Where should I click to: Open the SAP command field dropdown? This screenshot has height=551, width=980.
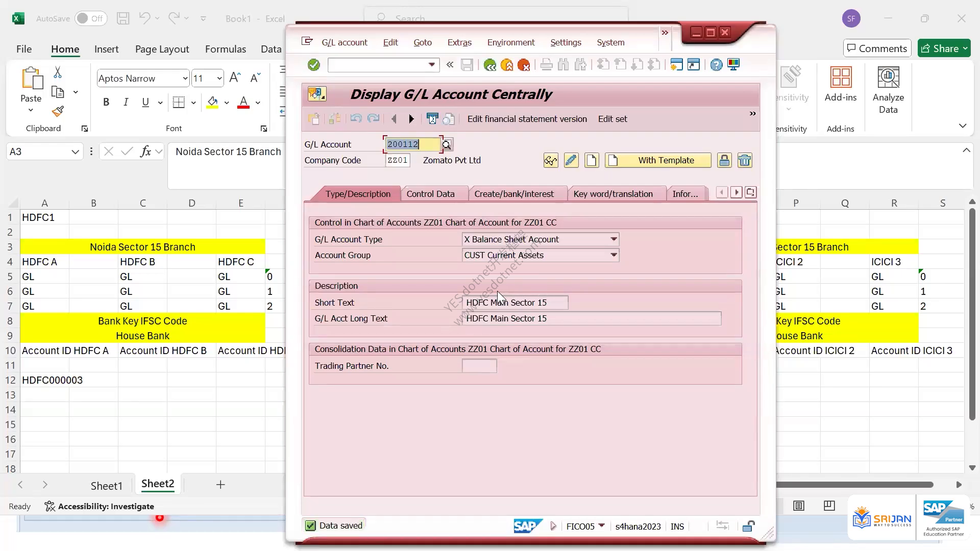tap(432, 65)
